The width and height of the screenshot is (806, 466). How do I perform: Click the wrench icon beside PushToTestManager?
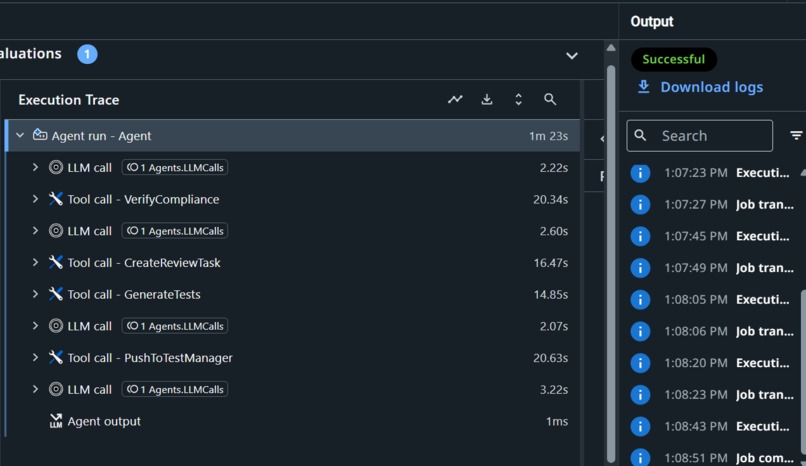point(56,358)
